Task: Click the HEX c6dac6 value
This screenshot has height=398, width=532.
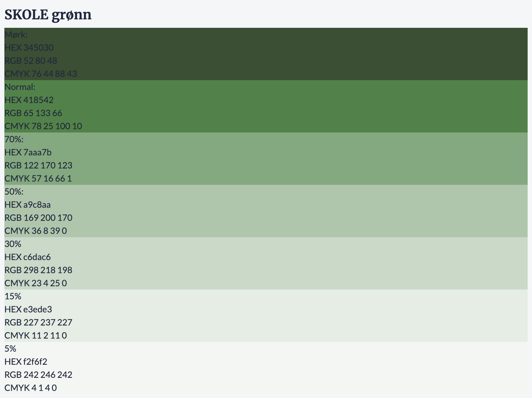Action: click(28, 257)
